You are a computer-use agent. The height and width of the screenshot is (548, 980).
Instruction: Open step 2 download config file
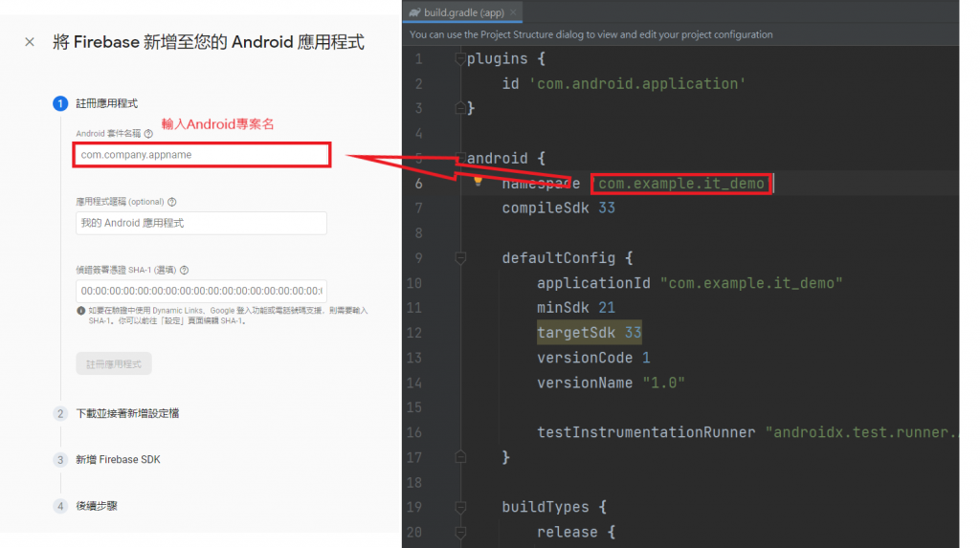pos(127,414)
